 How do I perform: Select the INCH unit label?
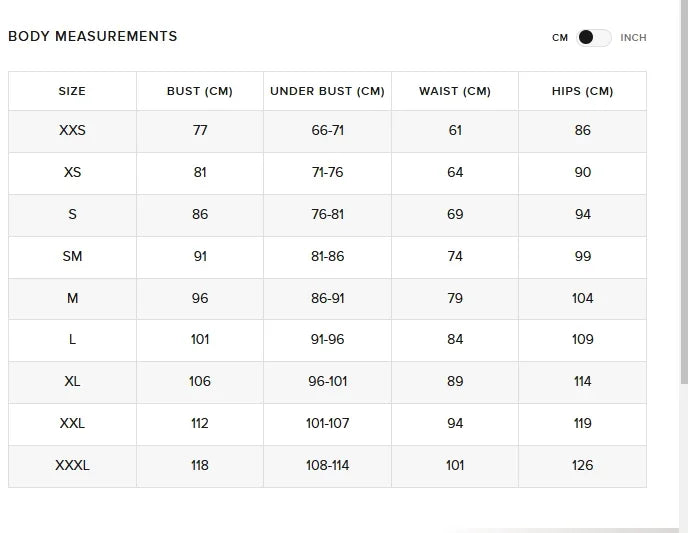[x=633, y=38]
